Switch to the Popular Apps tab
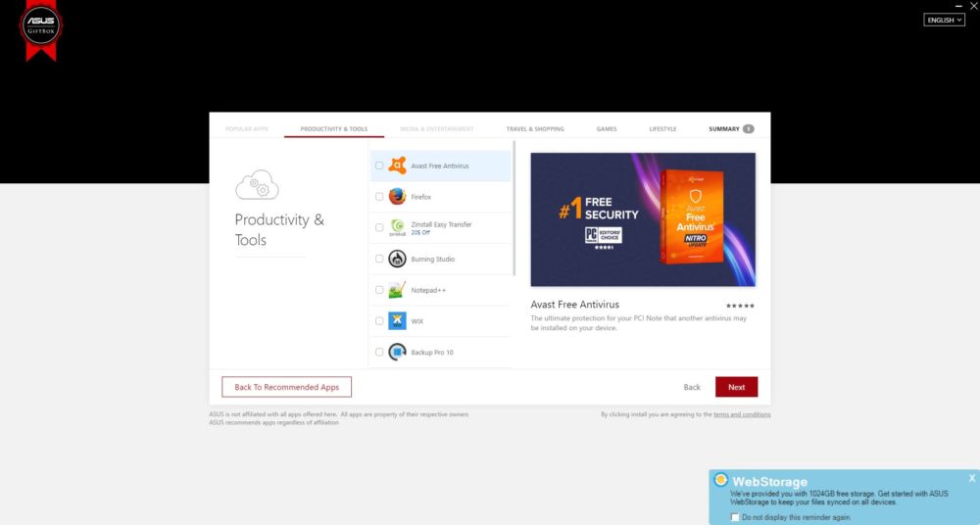 pos(246,128)
